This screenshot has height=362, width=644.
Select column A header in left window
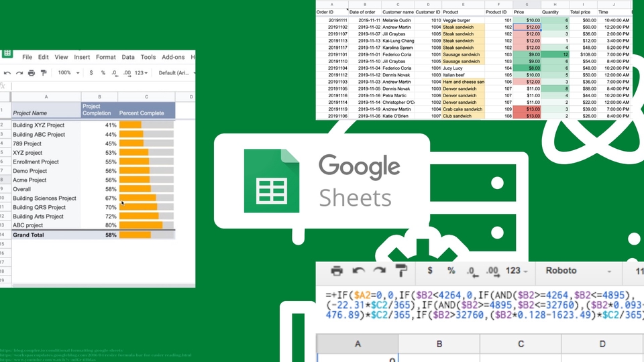pyautogui.click(x=46, y=97)
